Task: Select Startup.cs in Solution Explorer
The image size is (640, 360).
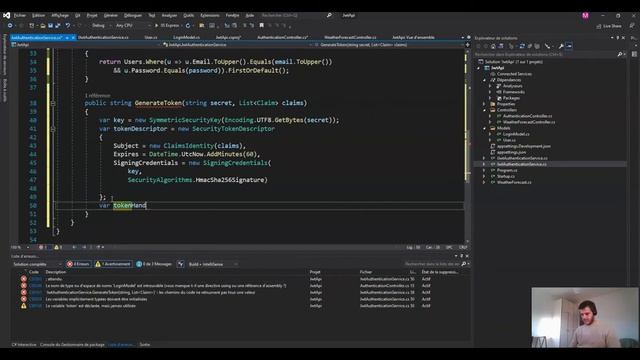Action: pyautogui.click(x=506, y=176)
